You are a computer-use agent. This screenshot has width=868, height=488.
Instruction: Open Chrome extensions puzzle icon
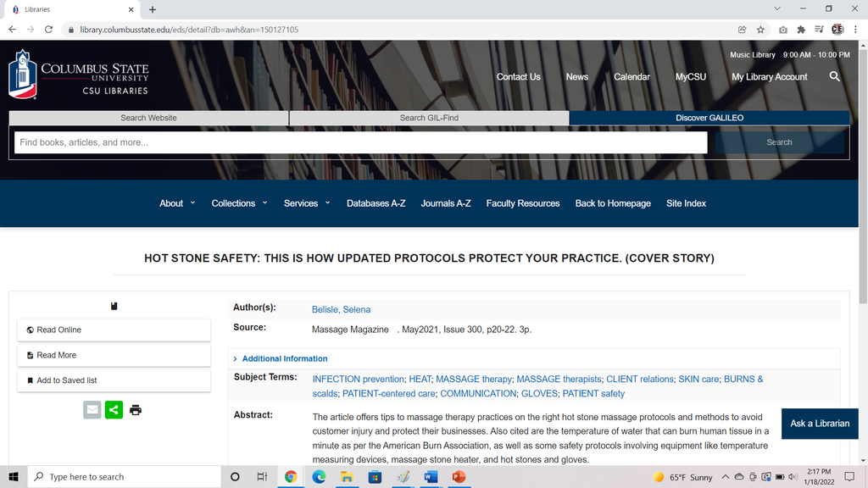(801, 30)
